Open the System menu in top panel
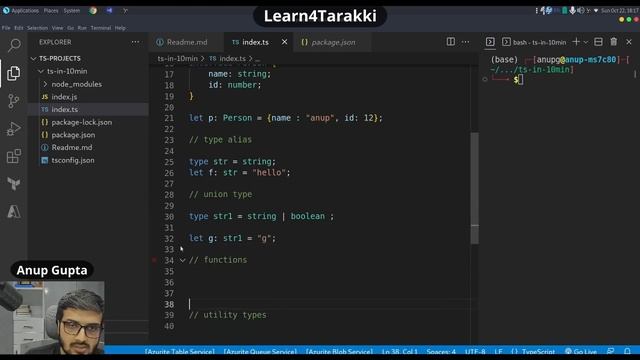Image resolution: width=640 pixels, height=360 pixels. (x=72, y=11)
